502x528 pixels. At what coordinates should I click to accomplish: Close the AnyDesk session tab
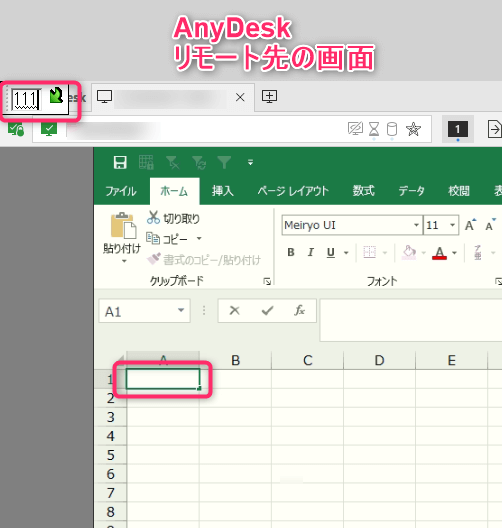[240, 97]
